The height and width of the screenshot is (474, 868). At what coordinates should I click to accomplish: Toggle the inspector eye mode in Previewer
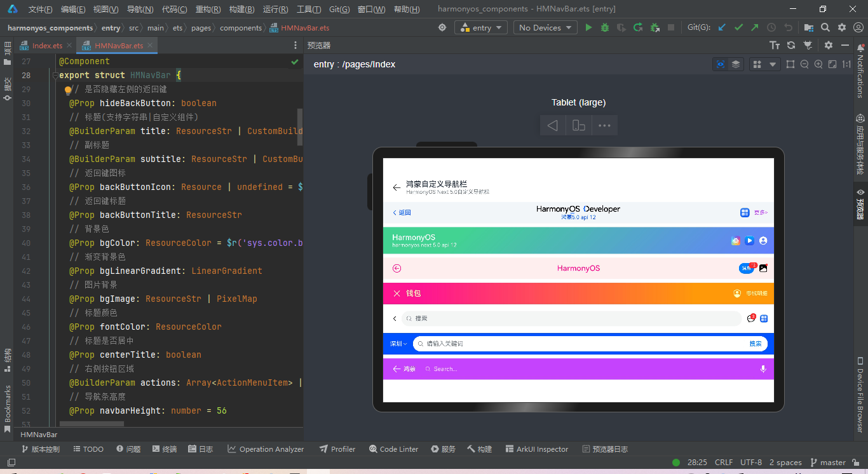click(x=720, y=64)
